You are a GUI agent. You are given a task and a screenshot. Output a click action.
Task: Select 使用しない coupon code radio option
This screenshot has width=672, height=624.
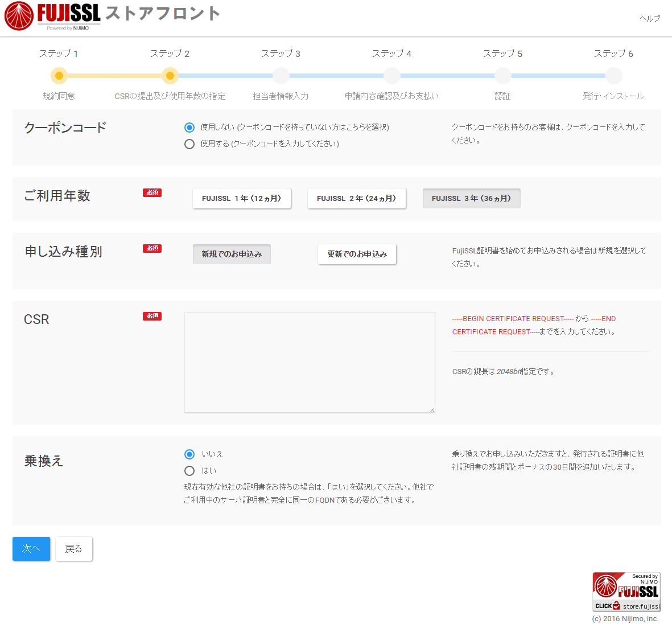[189, 128]
